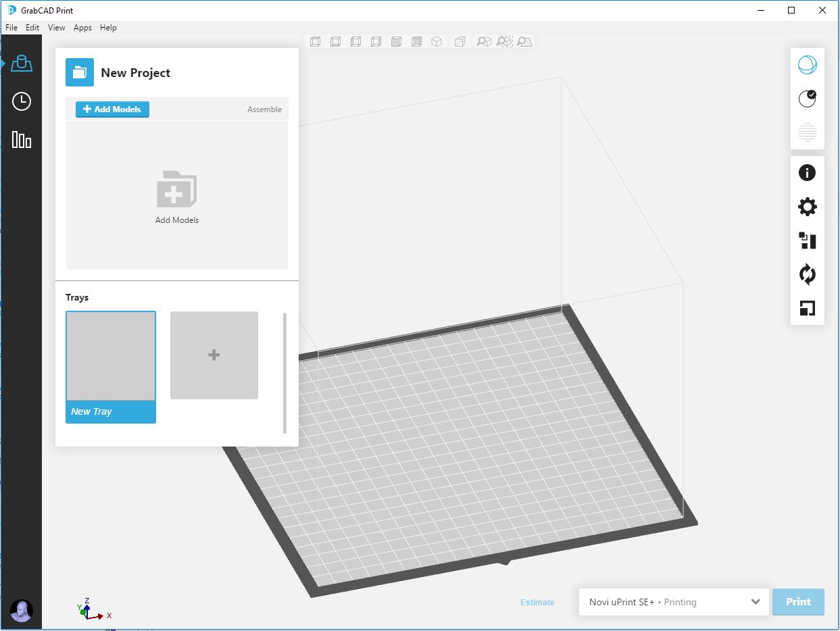The width and height of the screenshot is (840, 631).
Task: Click the Trays panel scrollbar
Action: tap(285, 373)
